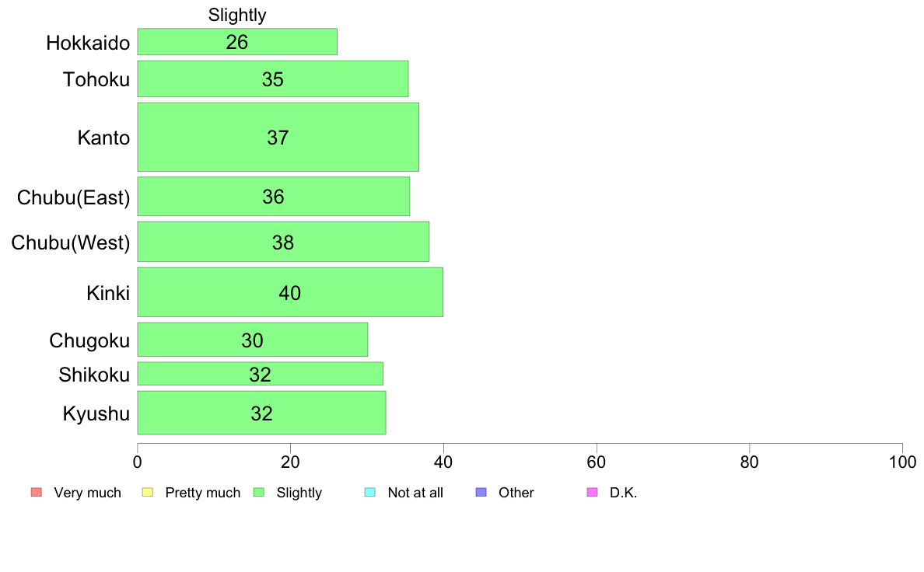
Task: Click the magenta D.K. legend swatch
Action: (x=592, y=493)
